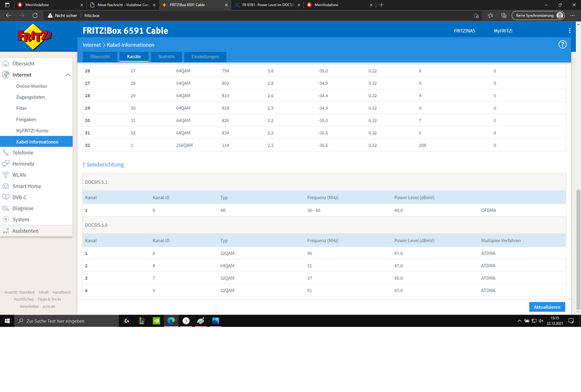The width and height of the screenshot is (581, 392).
Task: Click the Rechtliches footer link
Action: [24, 299]
